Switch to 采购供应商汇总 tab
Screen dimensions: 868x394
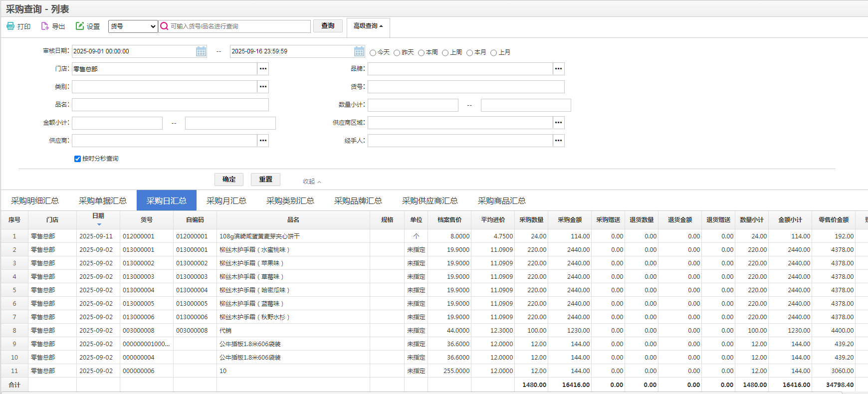(430, 200)
